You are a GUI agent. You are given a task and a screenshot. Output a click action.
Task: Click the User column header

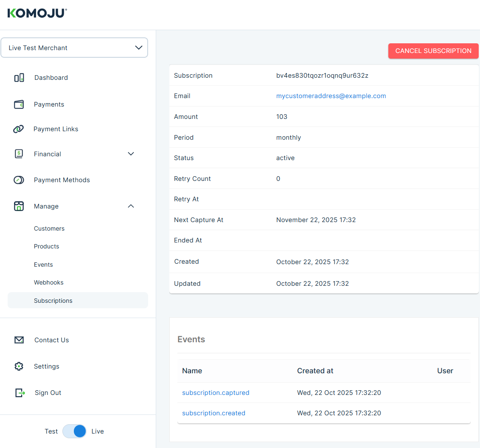[x=445, y=371]
